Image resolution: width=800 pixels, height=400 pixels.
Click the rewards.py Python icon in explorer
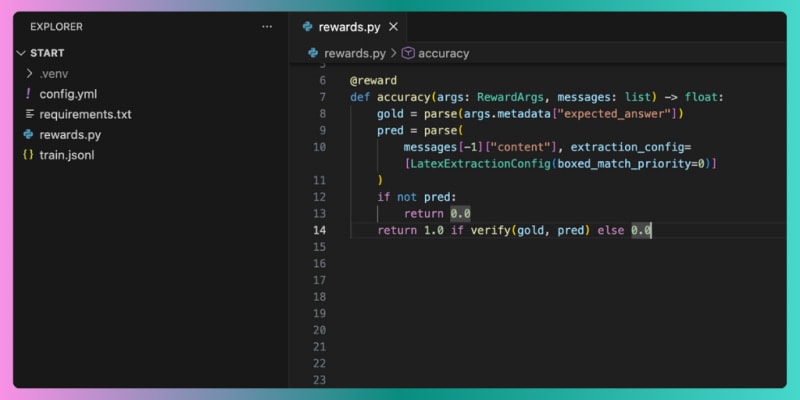(x=29, y=135)
